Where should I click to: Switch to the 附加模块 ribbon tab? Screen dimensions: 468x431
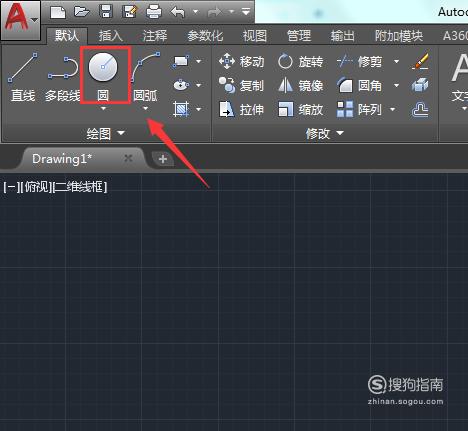(399, 35)
